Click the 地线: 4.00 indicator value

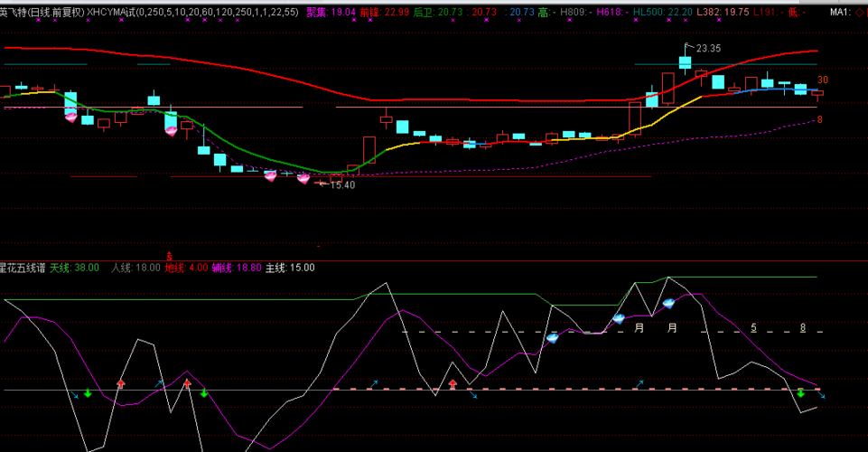coord(187,268)
